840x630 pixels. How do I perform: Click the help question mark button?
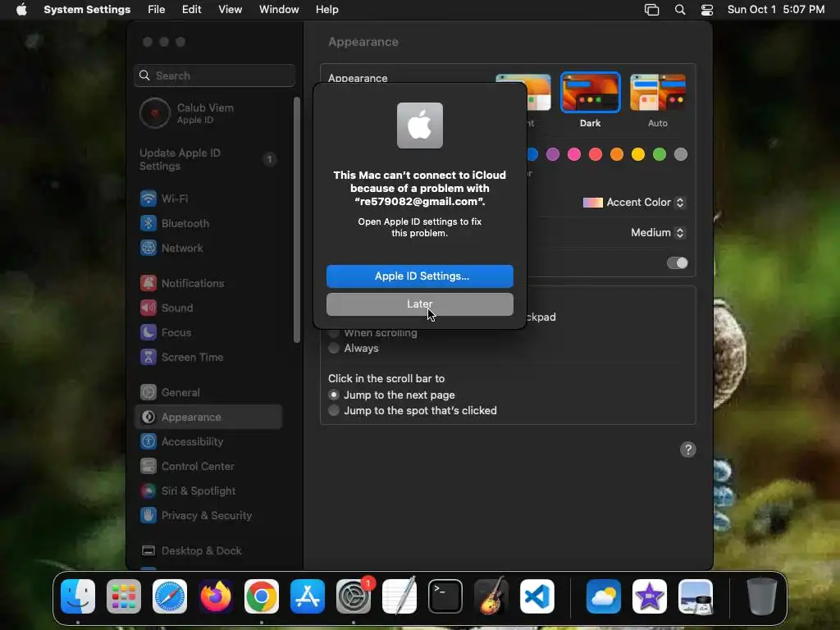(x=688, y=450)
